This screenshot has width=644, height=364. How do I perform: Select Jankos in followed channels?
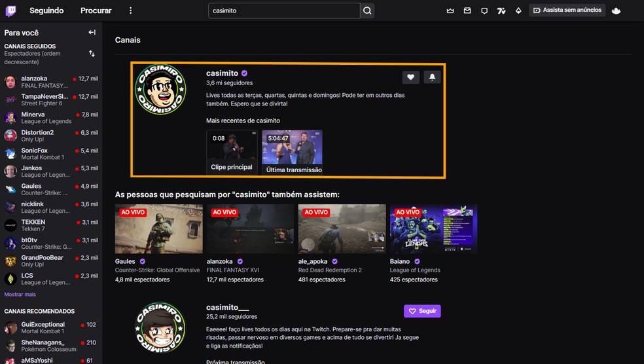51,172
